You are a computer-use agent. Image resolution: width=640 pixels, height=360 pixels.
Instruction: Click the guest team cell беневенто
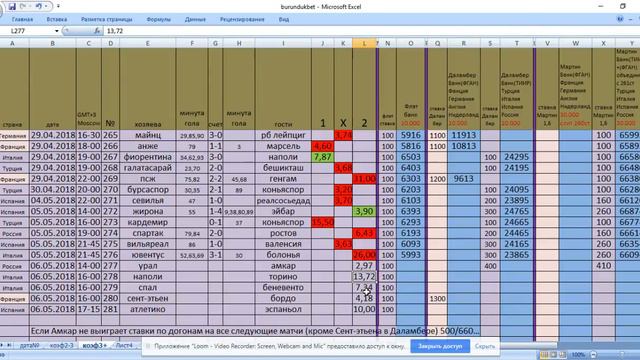[x=283, y=288]
